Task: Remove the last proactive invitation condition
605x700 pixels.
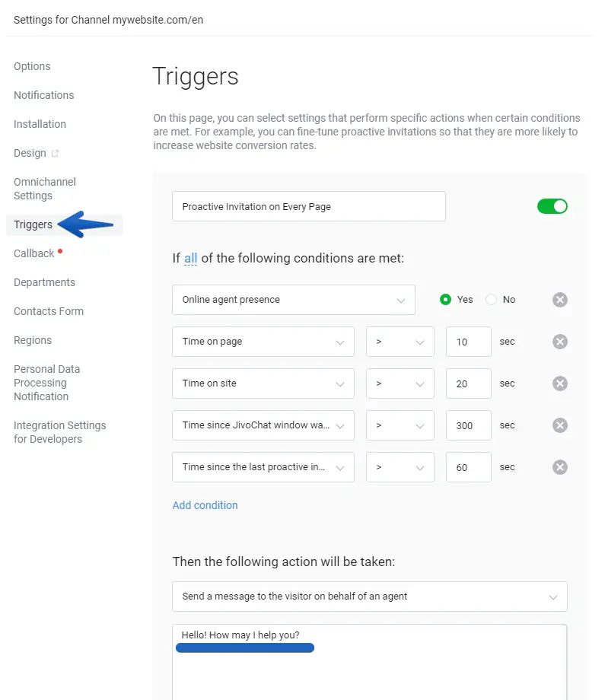Action: [559, 467]
